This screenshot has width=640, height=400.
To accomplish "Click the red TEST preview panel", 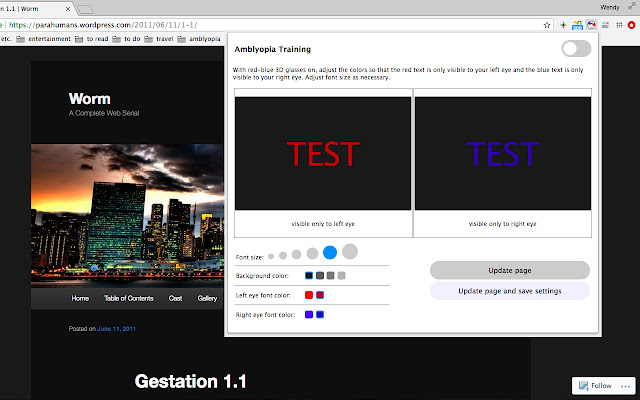I will point(323,153).
